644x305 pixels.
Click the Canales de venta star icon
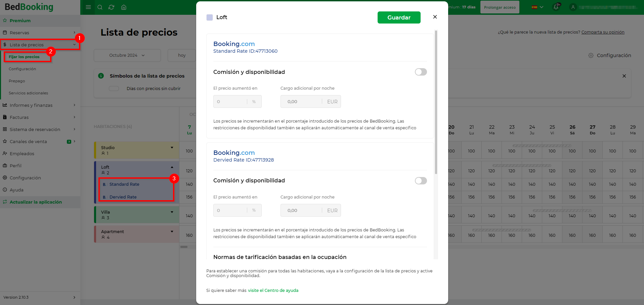pos(5,141)
